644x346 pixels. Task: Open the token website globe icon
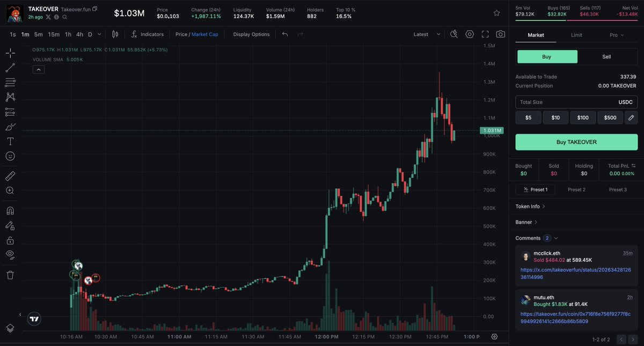[56, 17]
